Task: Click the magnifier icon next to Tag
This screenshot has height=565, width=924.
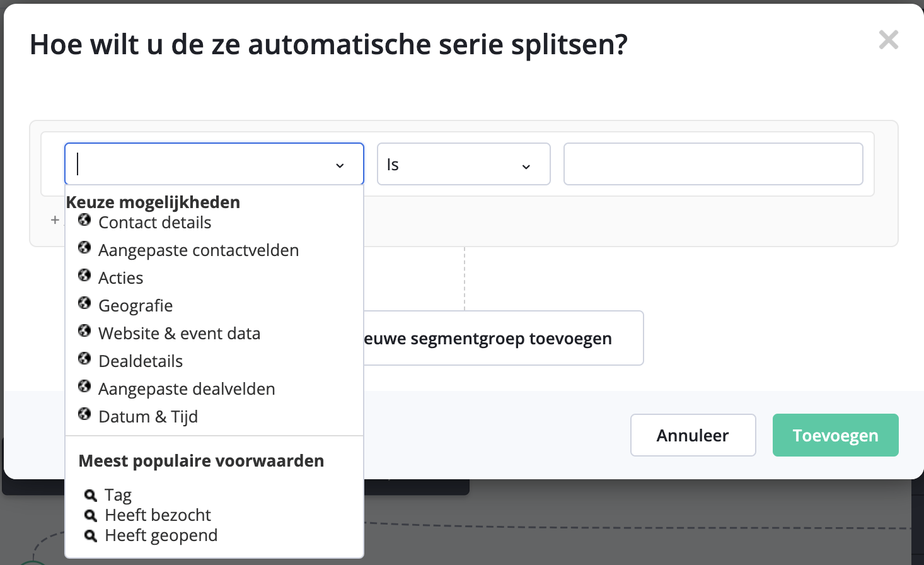Action: [90, 494]
